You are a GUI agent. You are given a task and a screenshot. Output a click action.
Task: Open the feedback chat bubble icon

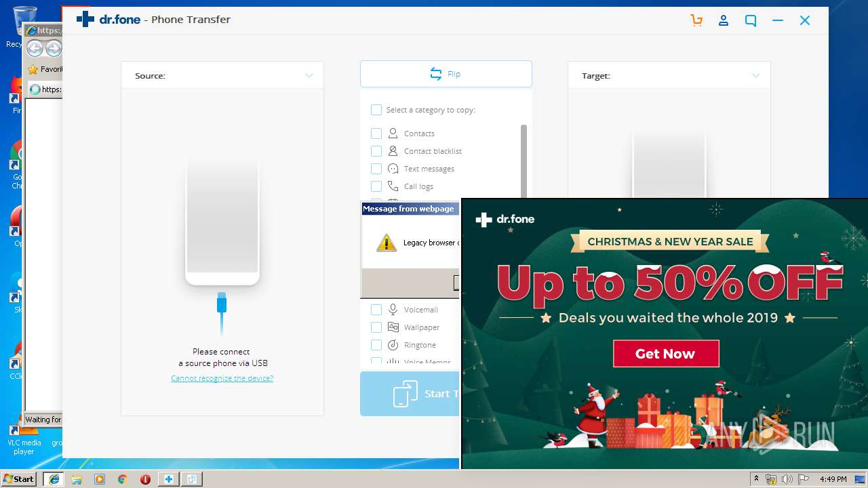(751, 20)
